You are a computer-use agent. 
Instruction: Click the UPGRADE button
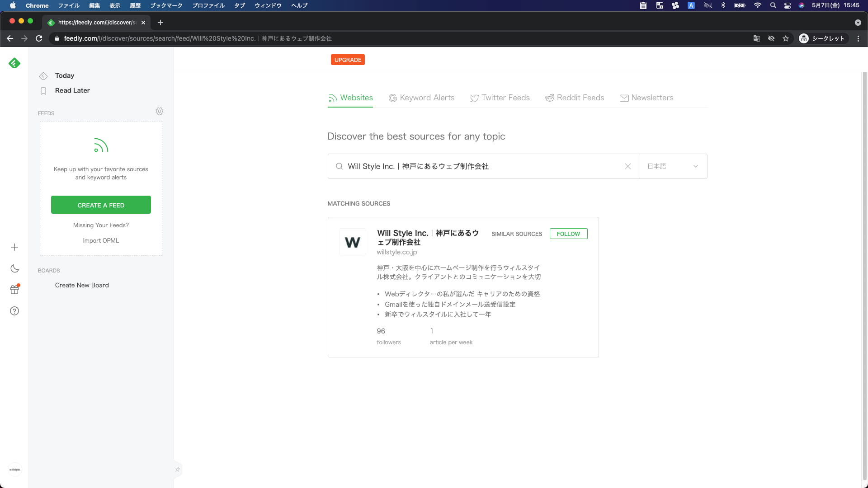click(x=348, y=60)
